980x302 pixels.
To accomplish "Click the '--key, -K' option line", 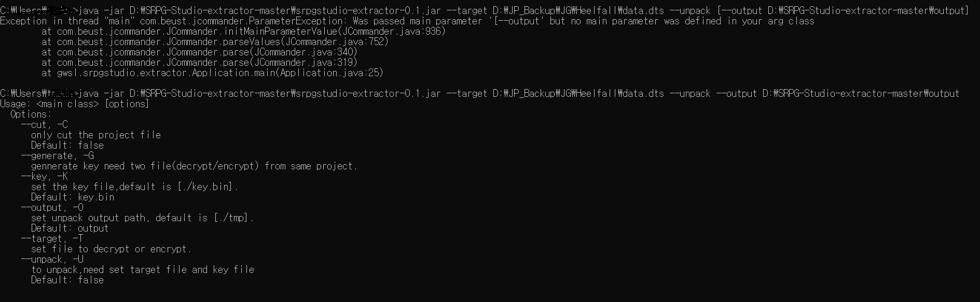I will click(x=45, y=177).
